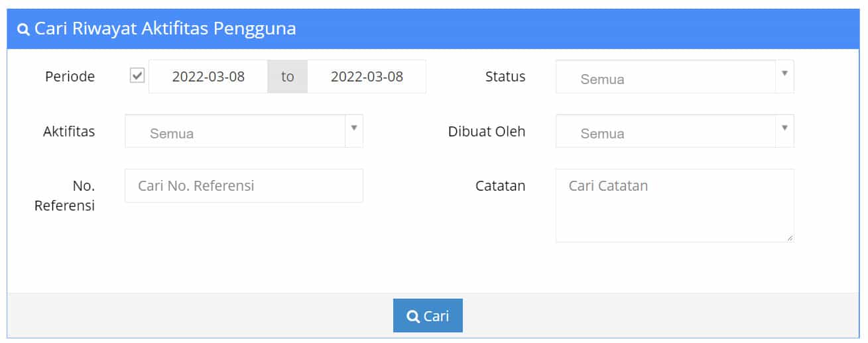This screenshot has width=868, height=343.
Task: Click the Periode start date field
Action: [208, 77]
